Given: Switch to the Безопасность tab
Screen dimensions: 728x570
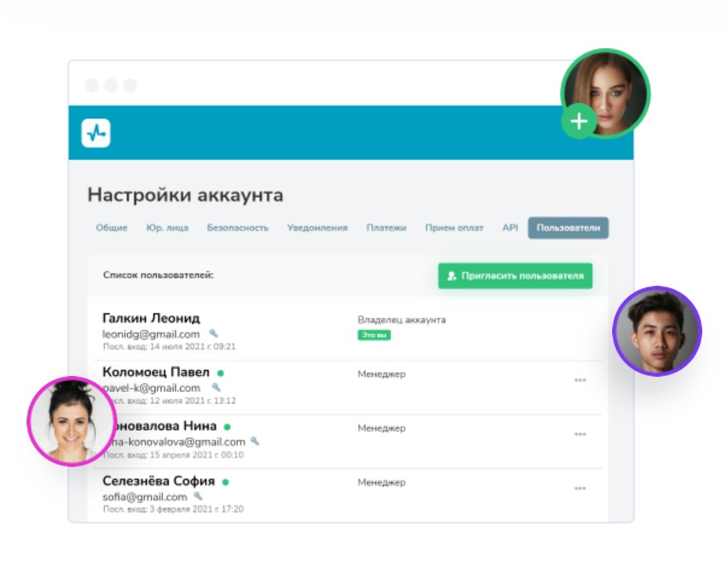Looking at the screenshot, I should coord(237,228).
